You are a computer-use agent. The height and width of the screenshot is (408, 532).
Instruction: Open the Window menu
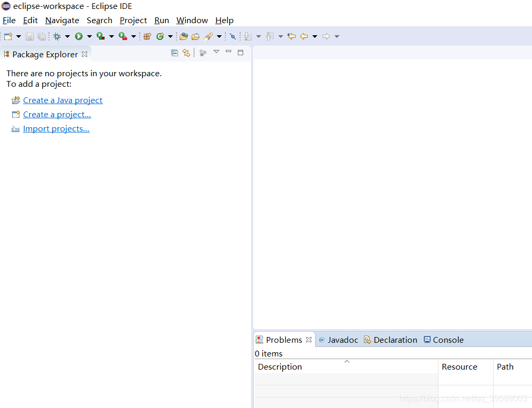[x=192, y=21]
